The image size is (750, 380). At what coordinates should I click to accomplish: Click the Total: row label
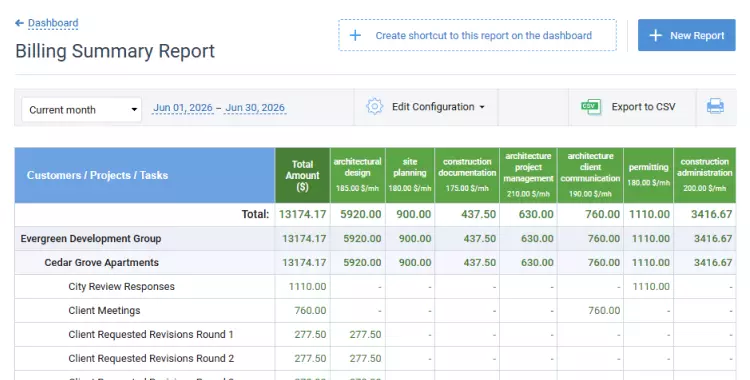coord(255,214)
